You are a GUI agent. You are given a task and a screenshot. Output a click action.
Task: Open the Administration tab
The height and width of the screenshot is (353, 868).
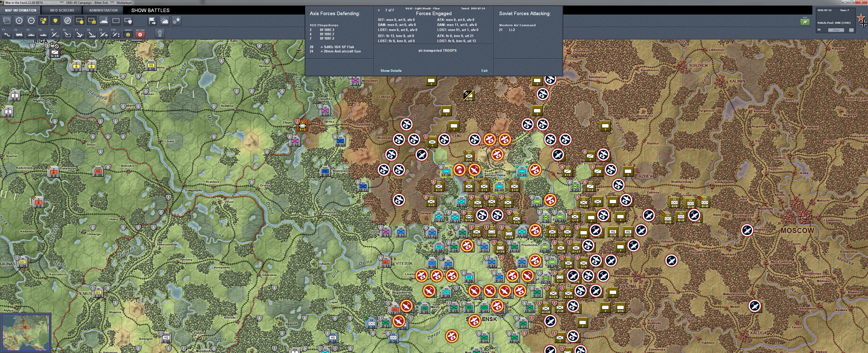[x=103, y=10]
